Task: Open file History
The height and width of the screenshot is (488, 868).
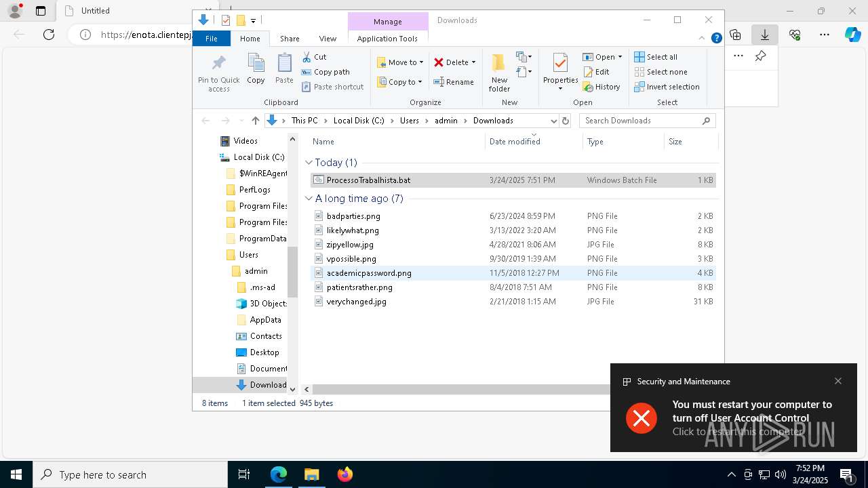Action: [601, 87]
